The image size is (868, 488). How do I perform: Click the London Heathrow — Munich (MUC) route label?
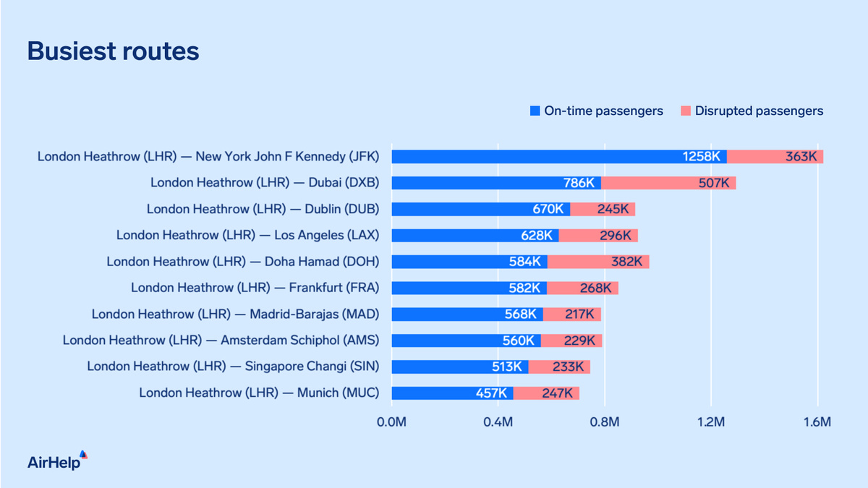tap(259, 393)
